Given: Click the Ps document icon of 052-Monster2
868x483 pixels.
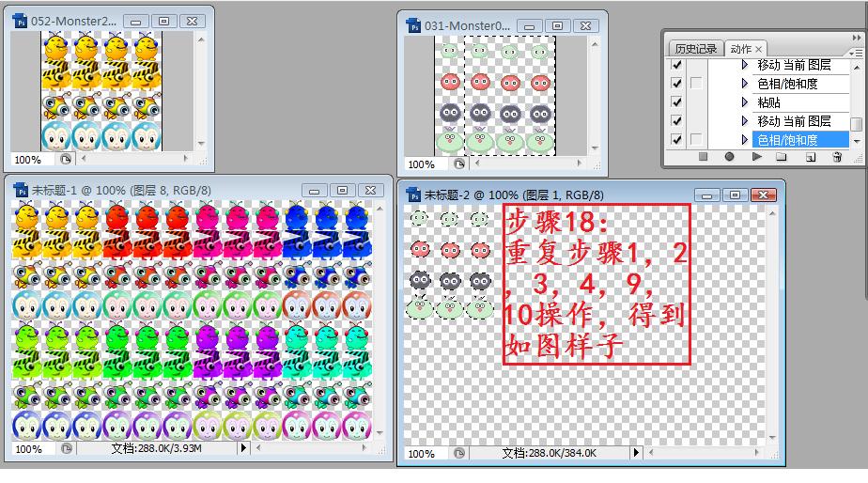Looking at the screenshot, I should 21,21.
